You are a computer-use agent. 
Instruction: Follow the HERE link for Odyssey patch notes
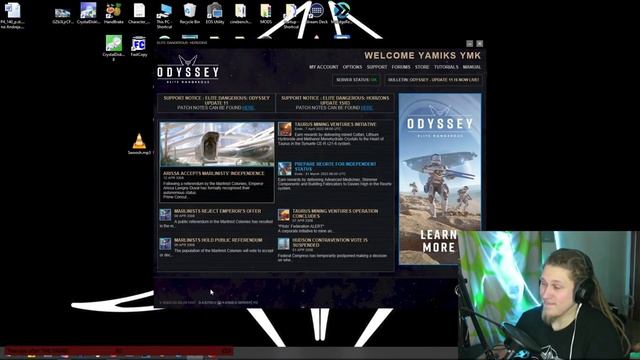coord(248,108)
